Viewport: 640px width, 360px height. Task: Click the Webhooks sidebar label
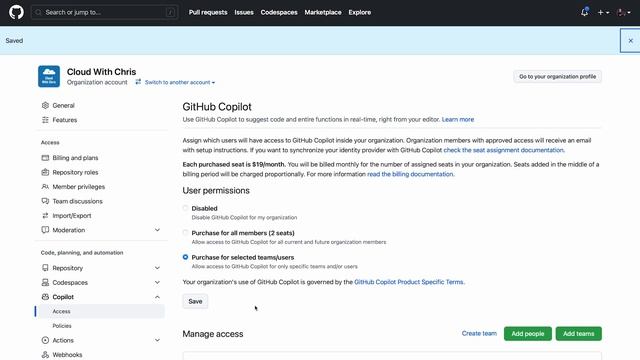pyautogui.click(x=67, y=355)
